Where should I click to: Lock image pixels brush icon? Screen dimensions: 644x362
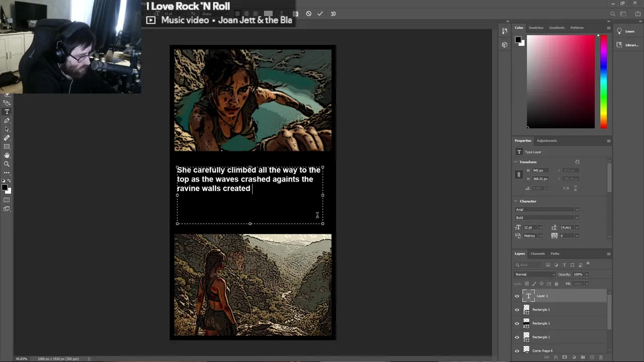tap(534, 284)
